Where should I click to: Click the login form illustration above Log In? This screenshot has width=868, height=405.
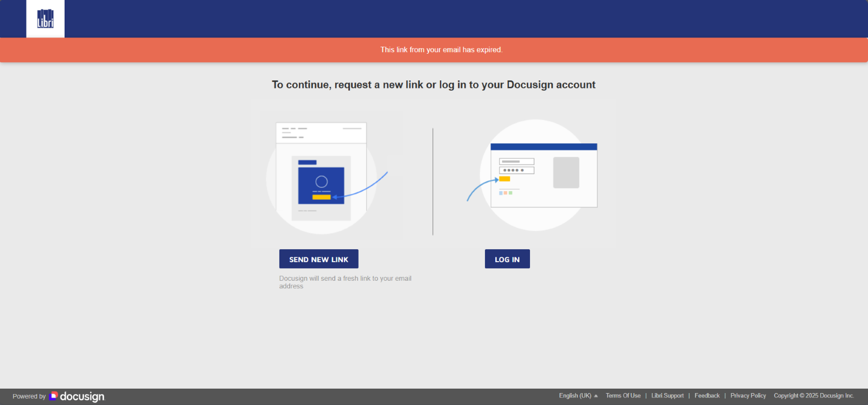click(x=533, y=175)
